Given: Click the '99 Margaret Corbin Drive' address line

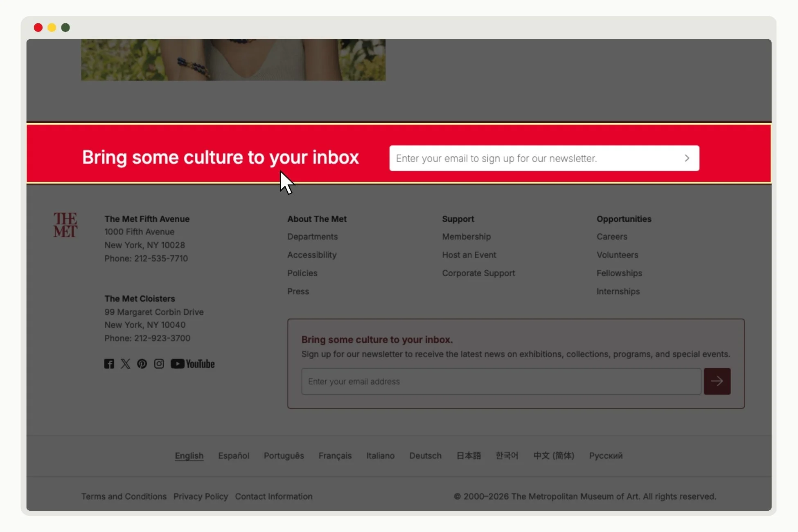Looking at the screenshot, I should coord(154,312).
